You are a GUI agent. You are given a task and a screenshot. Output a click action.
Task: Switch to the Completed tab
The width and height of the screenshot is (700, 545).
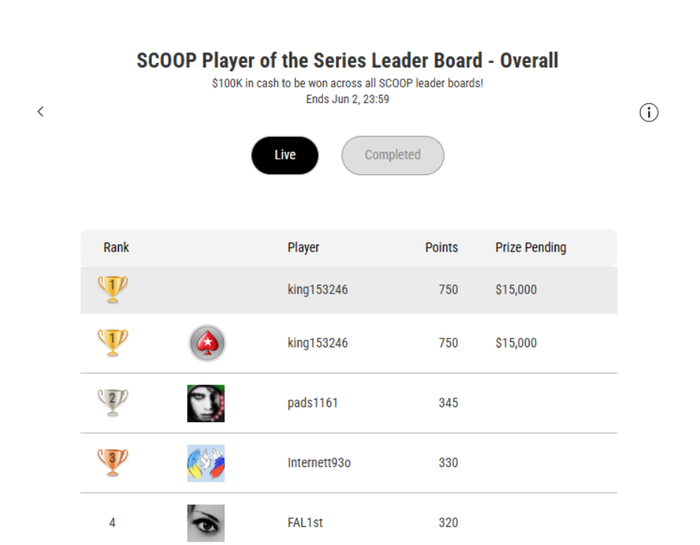[x=393, y=155]
